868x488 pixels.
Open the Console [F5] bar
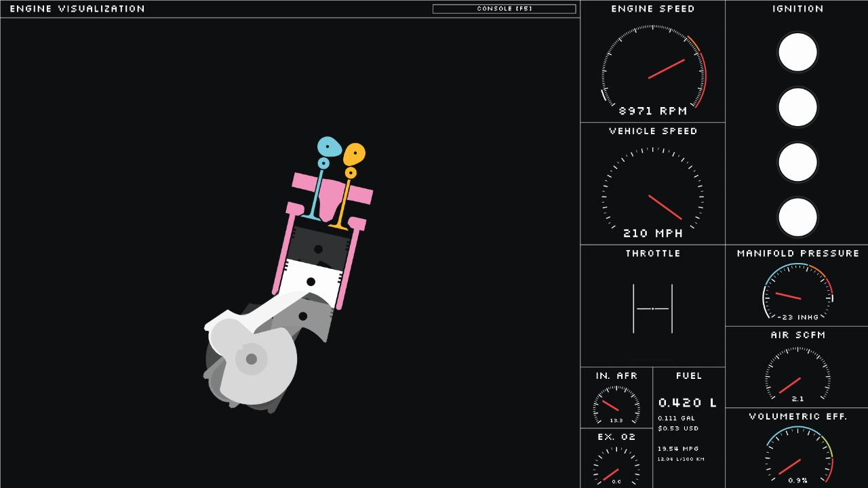pyautogui.click(x=504, y=9)
